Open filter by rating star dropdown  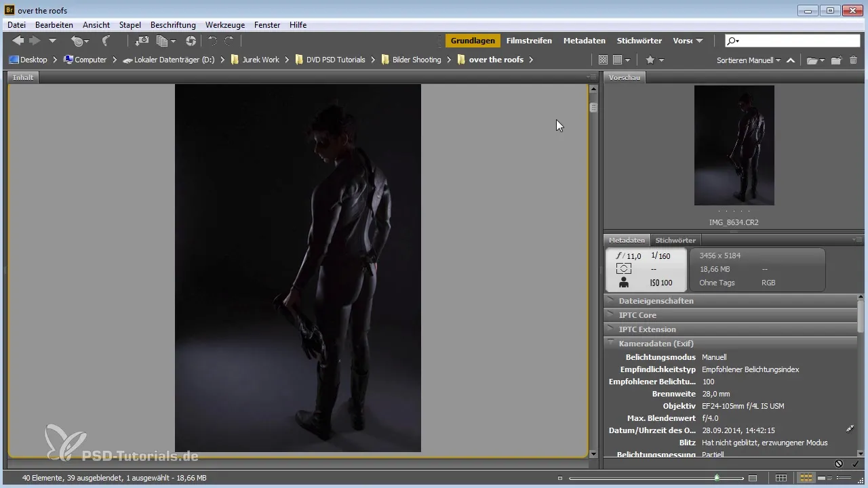point(654,60)
